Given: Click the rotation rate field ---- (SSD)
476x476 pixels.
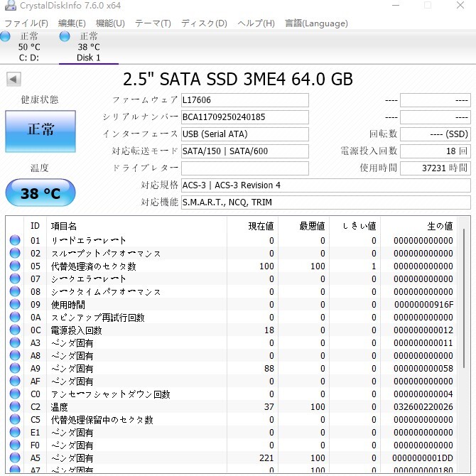Looking at the screenshot, I should click(436, 134).
